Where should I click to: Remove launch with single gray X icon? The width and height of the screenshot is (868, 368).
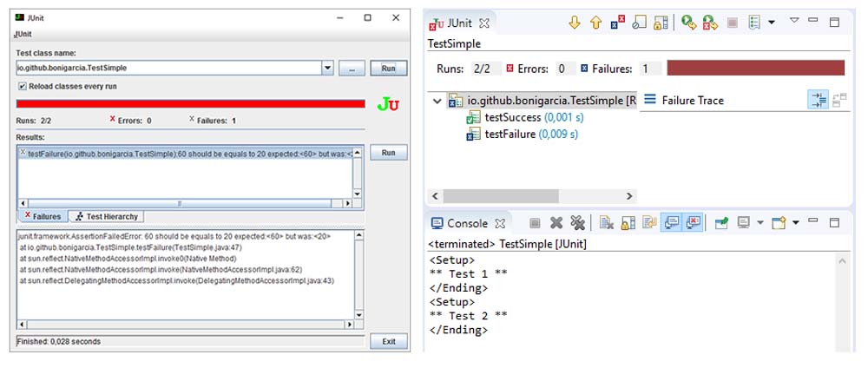click(x=556, y=223)
